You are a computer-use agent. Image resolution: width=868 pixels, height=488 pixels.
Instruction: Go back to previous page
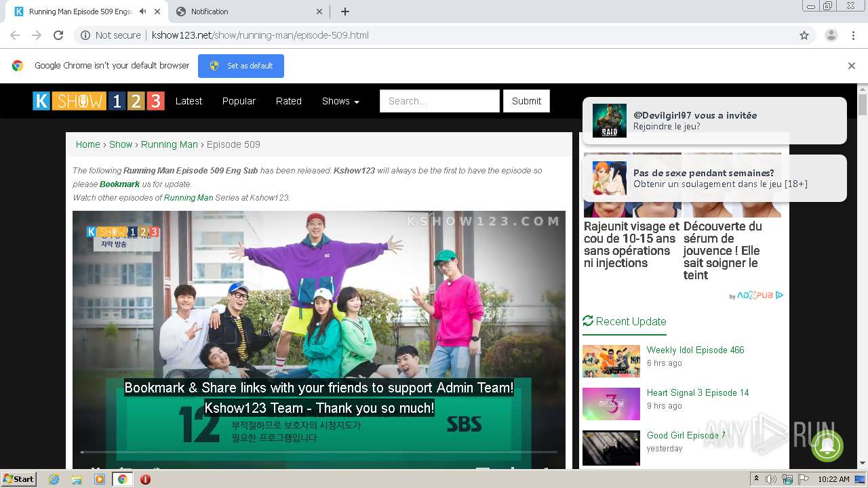(x=15, y=35)
